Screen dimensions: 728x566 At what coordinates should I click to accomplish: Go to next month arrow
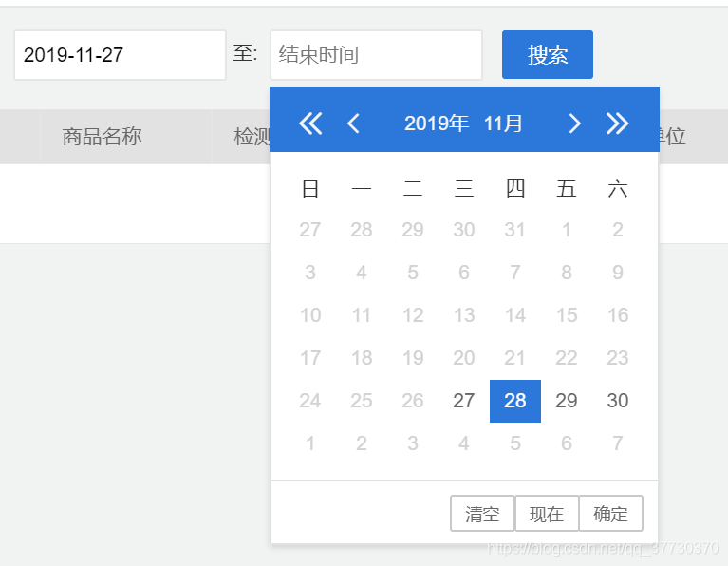575,123
